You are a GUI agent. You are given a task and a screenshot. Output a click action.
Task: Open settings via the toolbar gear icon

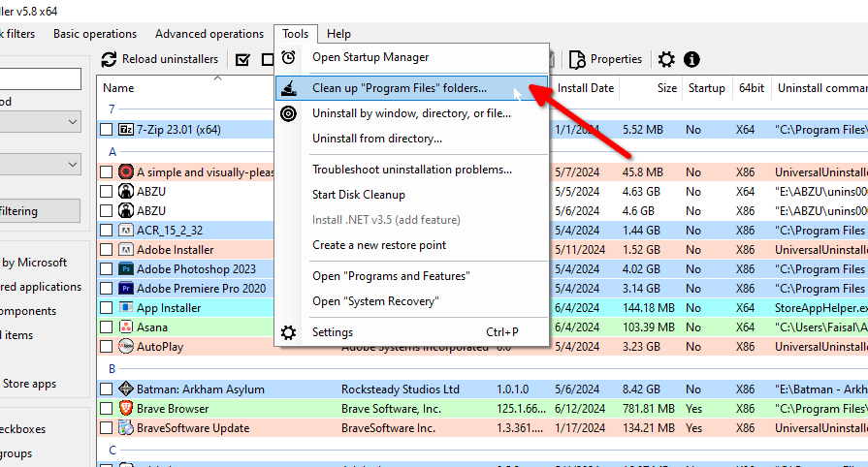coord(666,59)
